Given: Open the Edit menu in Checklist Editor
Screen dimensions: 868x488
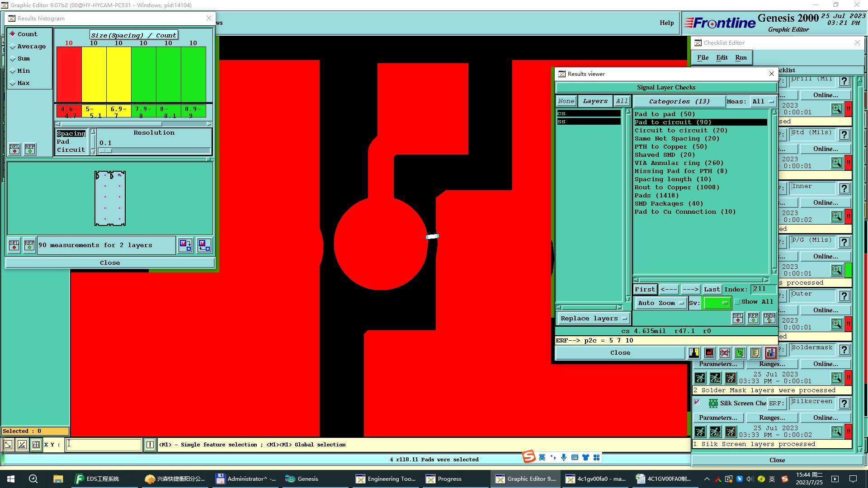Looking at the screenshot, I should click(722, 57).
